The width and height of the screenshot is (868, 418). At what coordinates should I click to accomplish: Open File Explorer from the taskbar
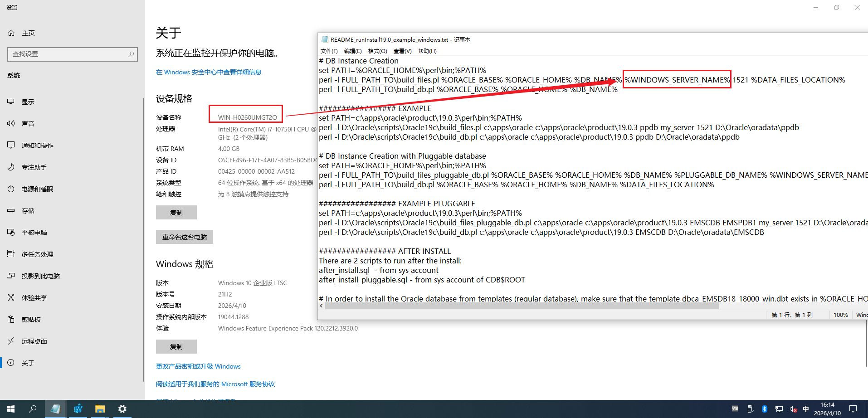coord(100,409)
